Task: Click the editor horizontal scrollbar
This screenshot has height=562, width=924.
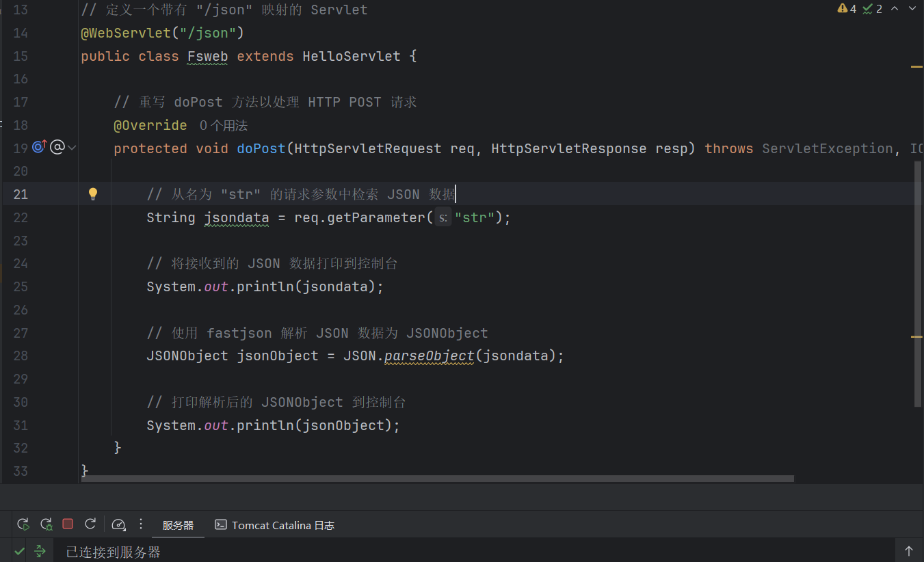Action: (438, 479)
